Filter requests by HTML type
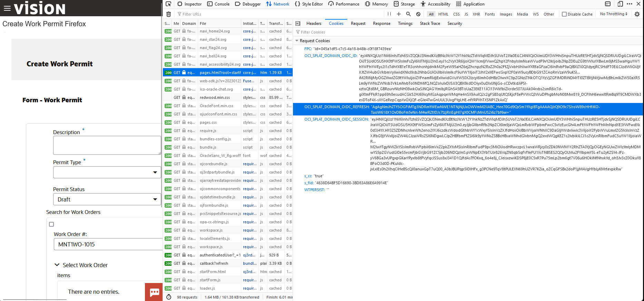This screenshot has width=644, height=301. pyautogui.click(x=443, y=14)
